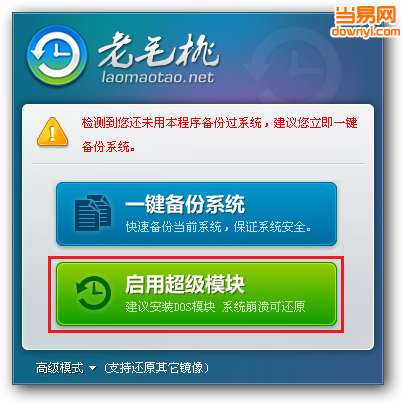Click the red warning message about unbacked system
404x405 pixels.
219,134
